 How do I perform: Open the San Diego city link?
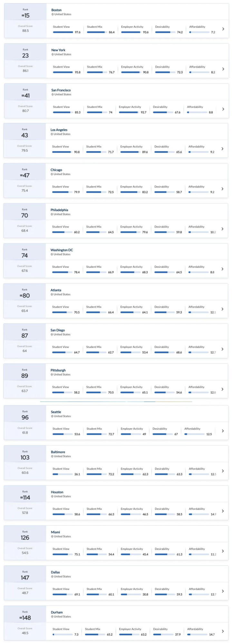tap(58, 330)
